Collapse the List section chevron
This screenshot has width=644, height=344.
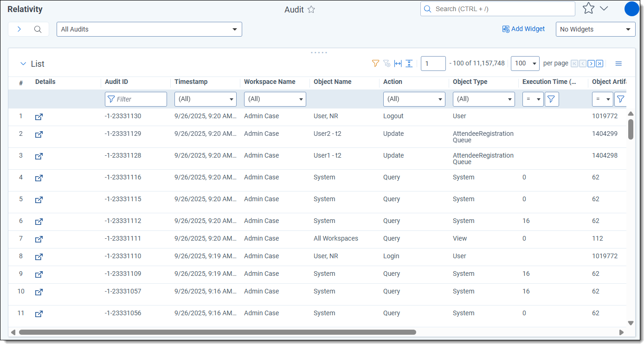pyautogui.click(x=23, y=64)
